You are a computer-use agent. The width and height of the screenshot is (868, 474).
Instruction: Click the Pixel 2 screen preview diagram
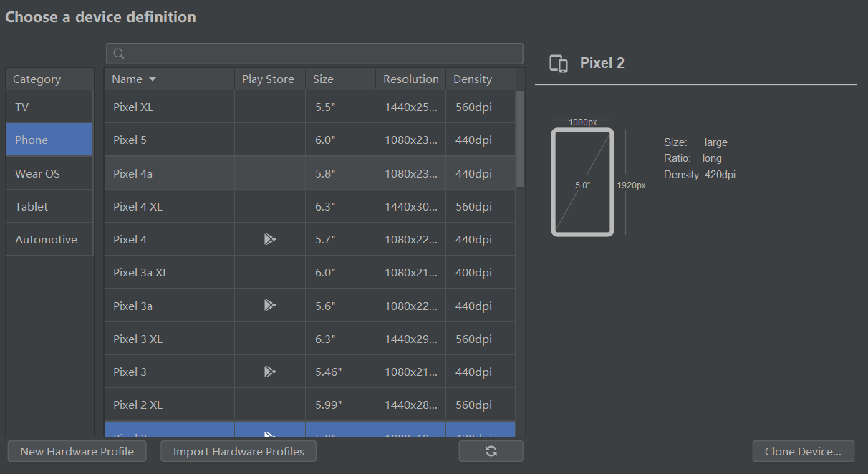point(582,183)
